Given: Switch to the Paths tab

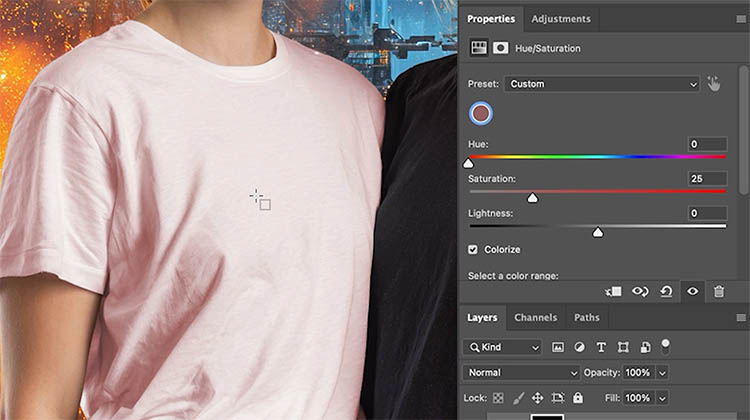Looking at the screenshot, I should (x=586, y=318).
